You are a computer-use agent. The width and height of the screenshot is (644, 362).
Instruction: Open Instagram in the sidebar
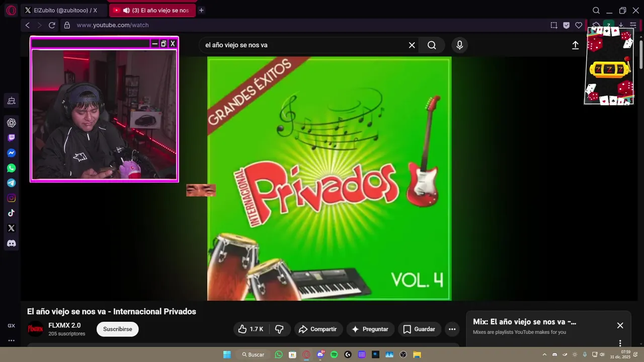[x=11, y=198]
